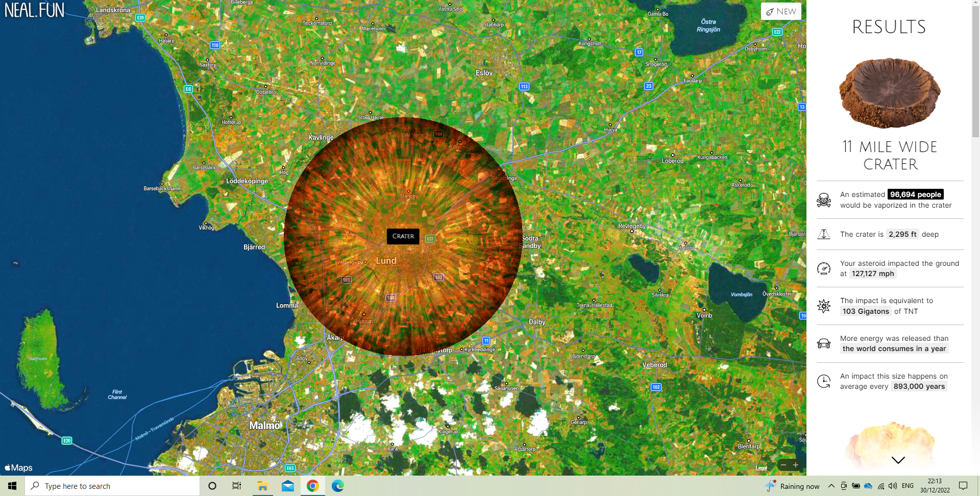Click the impact speed gauge icon

(x=824, y=268)
